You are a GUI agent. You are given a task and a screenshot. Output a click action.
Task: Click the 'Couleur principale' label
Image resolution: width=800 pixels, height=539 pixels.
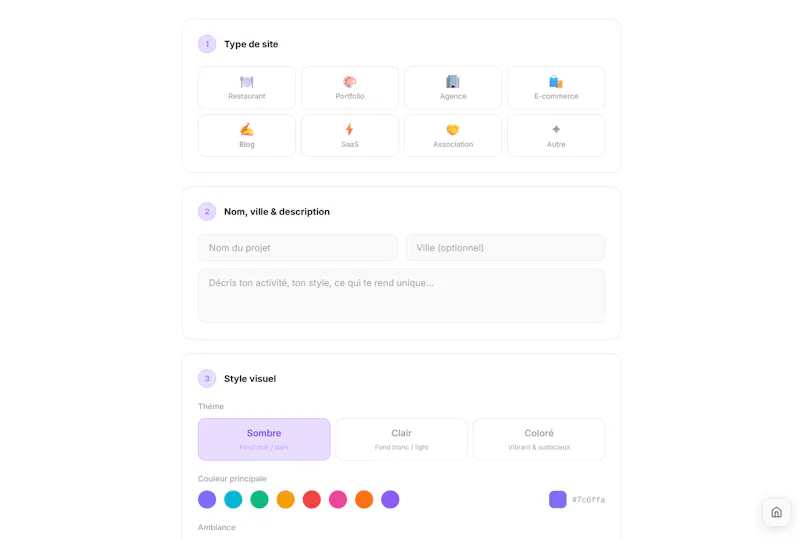point(232,479)
